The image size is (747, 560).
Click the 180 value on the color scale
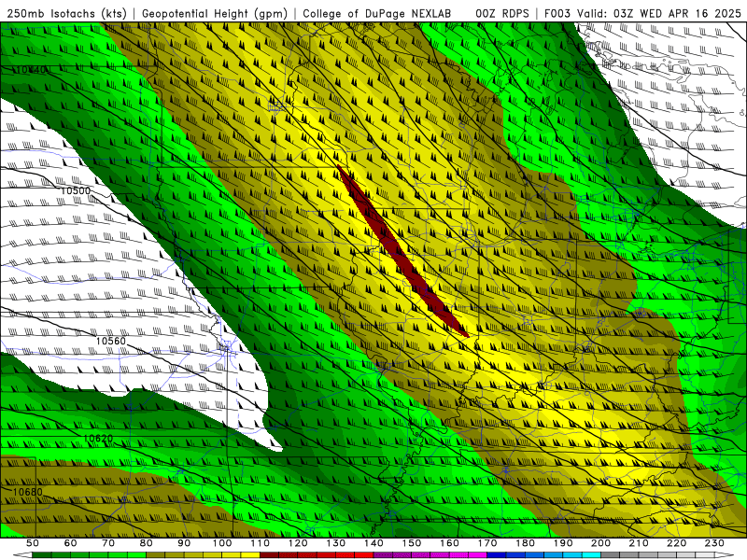point(525,543)
